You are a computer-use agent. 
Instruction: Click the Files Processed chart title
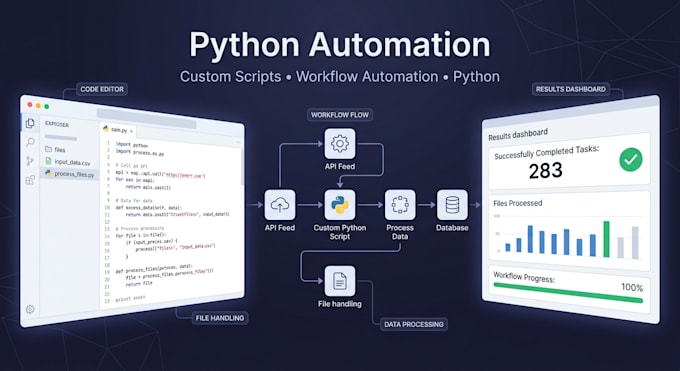tap(518, 203)
